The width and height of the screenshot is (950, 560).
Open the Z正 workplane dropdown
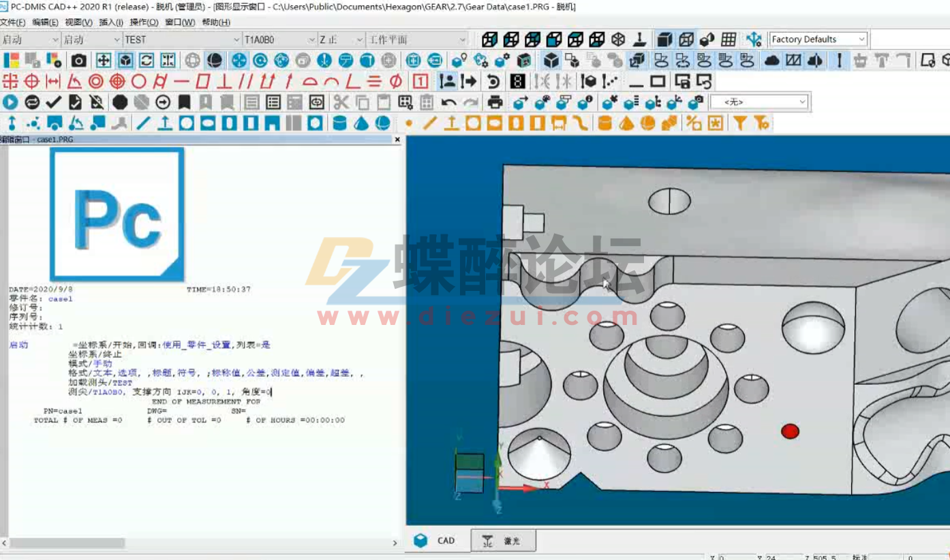point(359,39)
